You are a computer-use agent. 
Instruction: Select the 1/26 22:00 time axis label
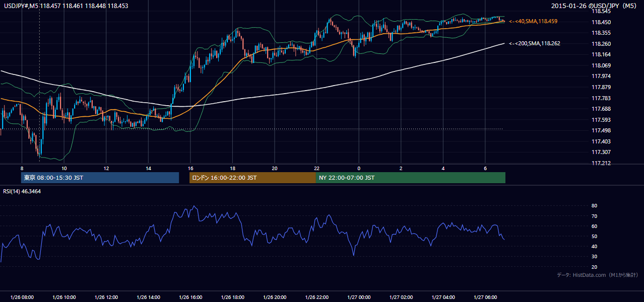click(316, 297)
